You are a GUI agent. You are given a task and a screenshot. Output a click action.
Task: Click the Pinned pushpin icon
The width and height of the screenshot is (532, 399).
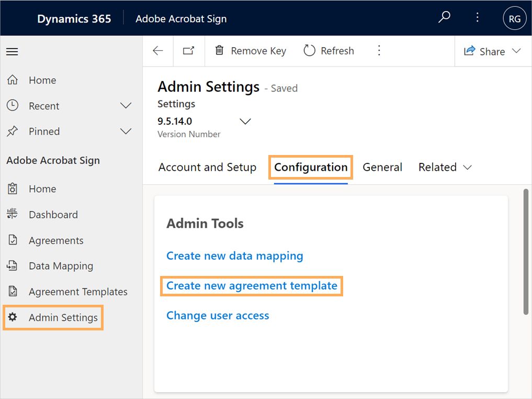(x=13, y=131)
